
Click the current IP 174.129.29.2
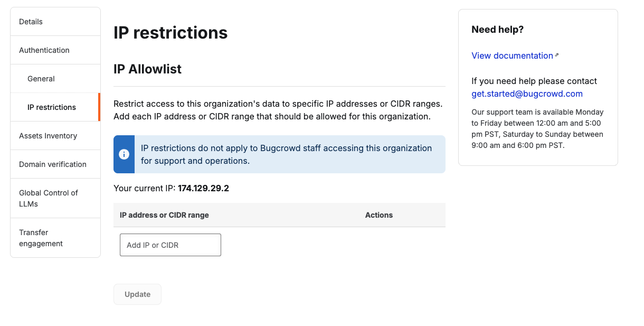[203, 188]
